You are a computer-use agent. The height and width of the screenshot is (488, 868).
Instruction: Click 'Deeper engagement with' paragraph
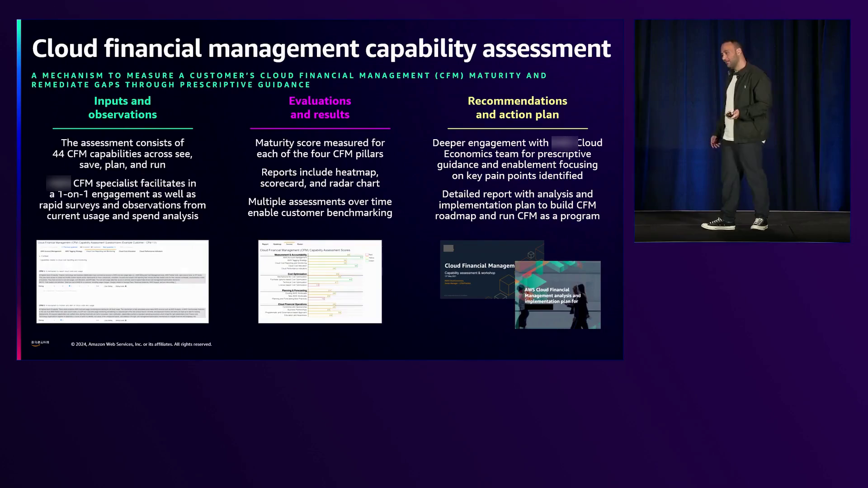pyautogui.click(x=517, y=159)
